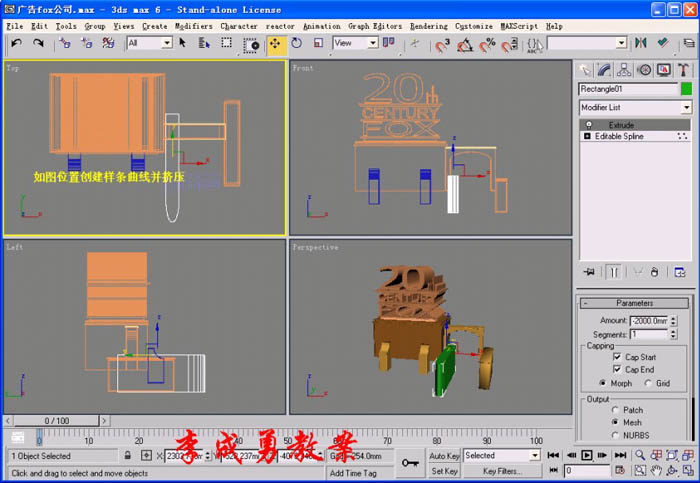This screenshot has height=483, width=700.
Task: Choose Rectangular Selection Region tool
Action: click(227, 43)
